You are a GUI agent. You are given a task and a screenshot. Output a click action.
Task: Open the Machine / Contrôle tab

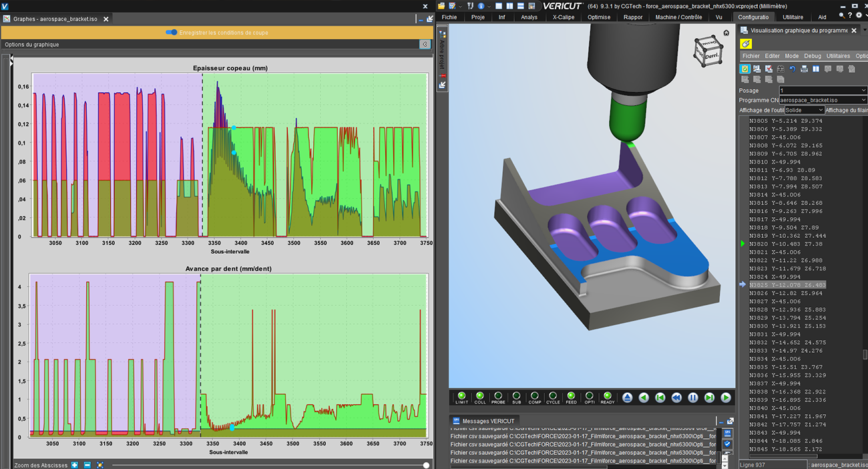tap(678, 17)
